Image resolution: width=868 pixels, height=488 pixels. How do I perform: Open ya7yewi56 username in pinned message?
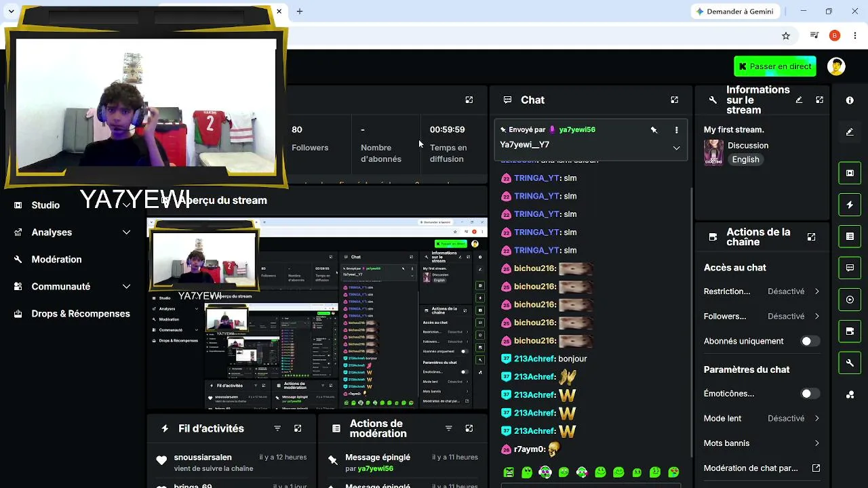point(577,129)
